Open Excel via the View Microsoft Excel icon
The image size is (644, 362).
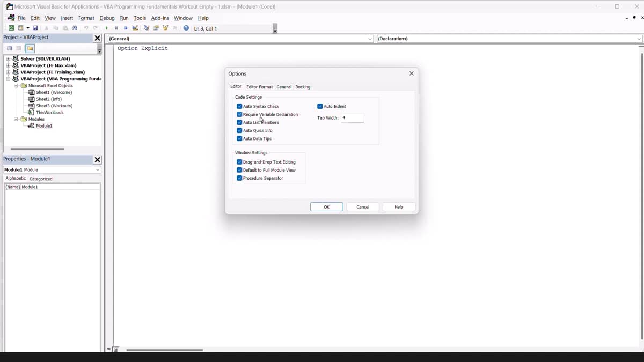11,28
